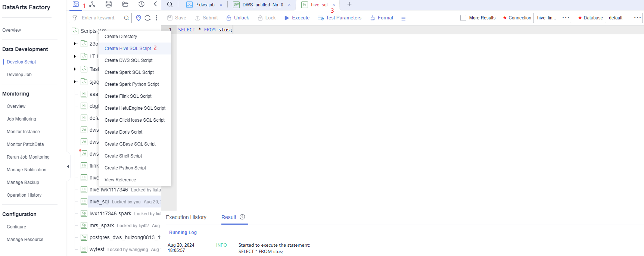Click the list icon next to Format
The width and height of the screenshot is (644, 256).
[403, 18]
